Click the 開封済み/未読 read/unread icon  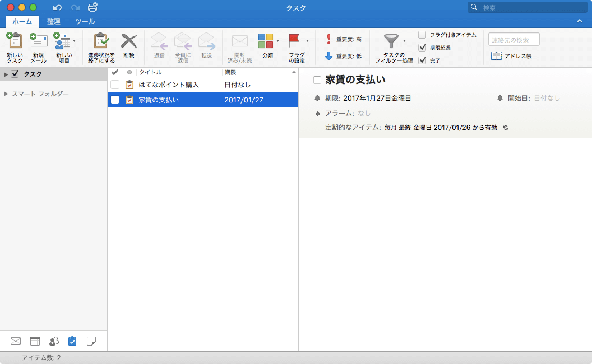(x=240, y=41)
